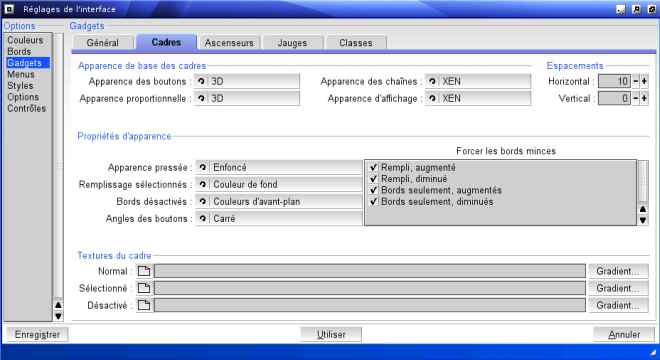Click the Horizontal spacing value field

click(614, 81)
